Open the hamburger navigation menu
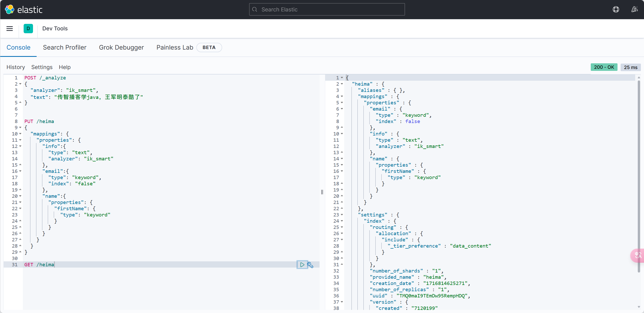 (10, 29)
